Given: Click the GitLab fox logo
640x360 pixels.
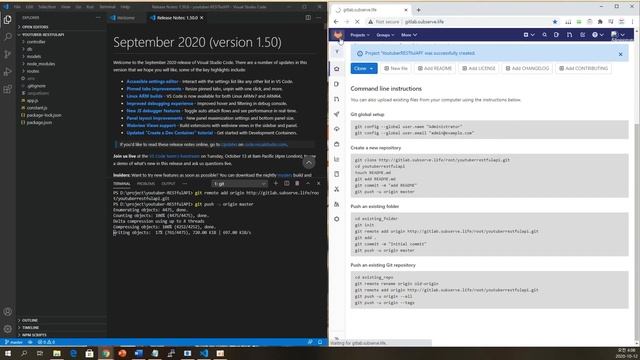Looking at the screenshot, I should [338, 35].
